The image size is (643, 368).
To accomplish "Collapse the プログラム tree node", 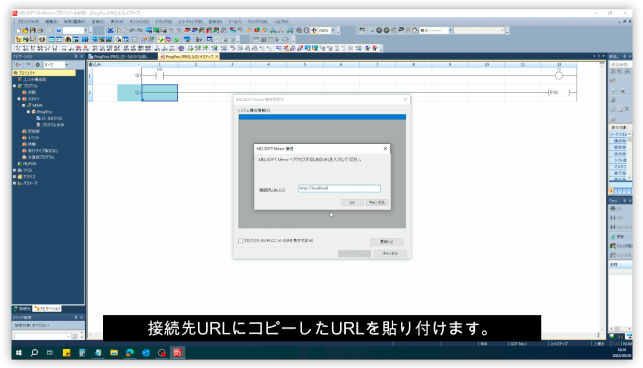I will (14, 86).
